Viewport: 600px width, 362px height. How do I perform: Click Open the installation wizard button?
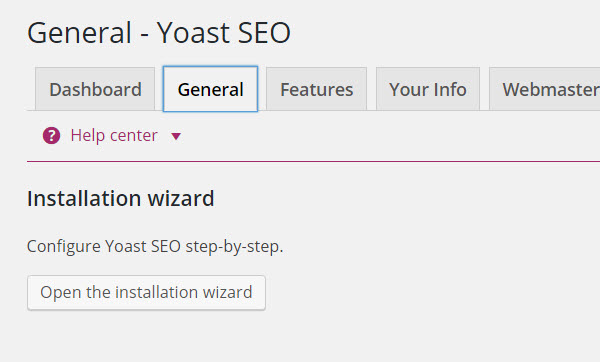click(147, 292)
